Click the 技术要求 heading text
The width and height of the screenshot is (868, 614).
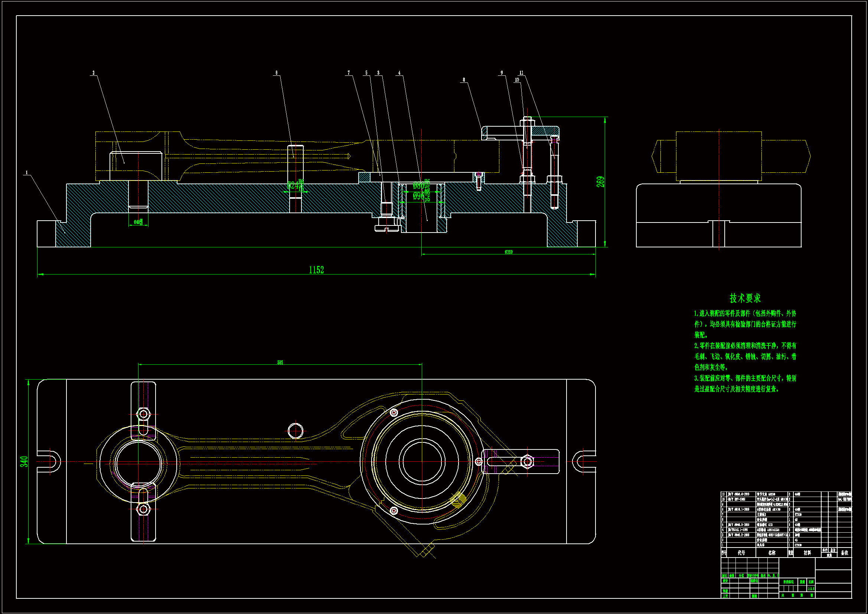745,299
